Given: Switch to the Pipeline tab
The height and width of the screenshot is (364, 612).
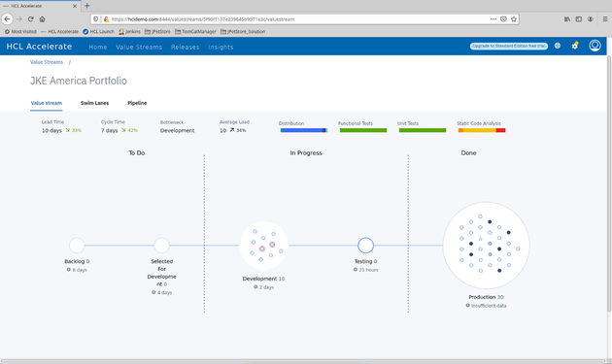Looking at the screenshot, I should (137, 103).
